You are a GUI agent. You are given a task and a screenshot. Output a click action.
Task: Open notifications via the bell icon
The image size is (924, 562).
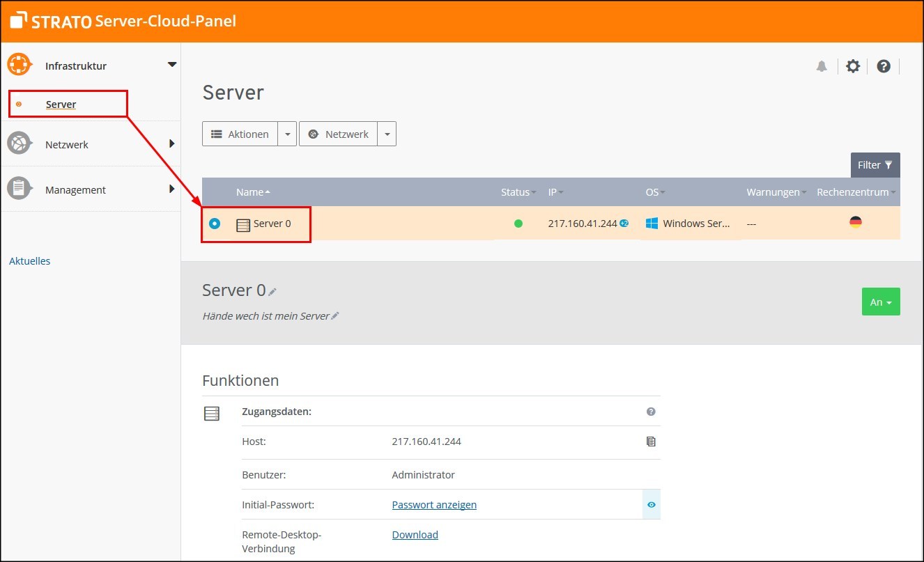point(822,65)
